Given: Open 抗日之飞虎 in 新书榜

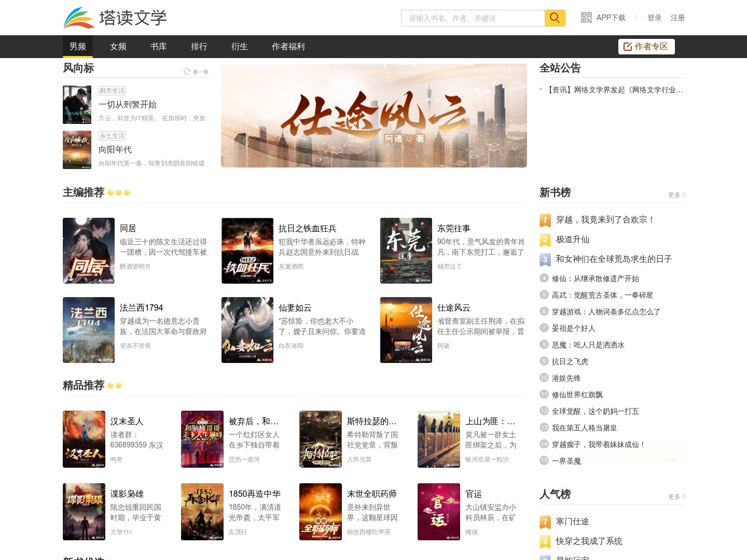Looking at the screenshot, I should click(x=570, y=361).
